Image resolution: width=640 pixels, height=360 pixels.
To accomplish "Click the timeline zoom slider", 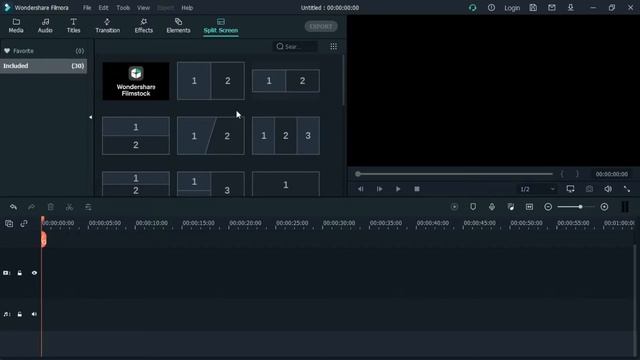I will [x=576, y=207].
